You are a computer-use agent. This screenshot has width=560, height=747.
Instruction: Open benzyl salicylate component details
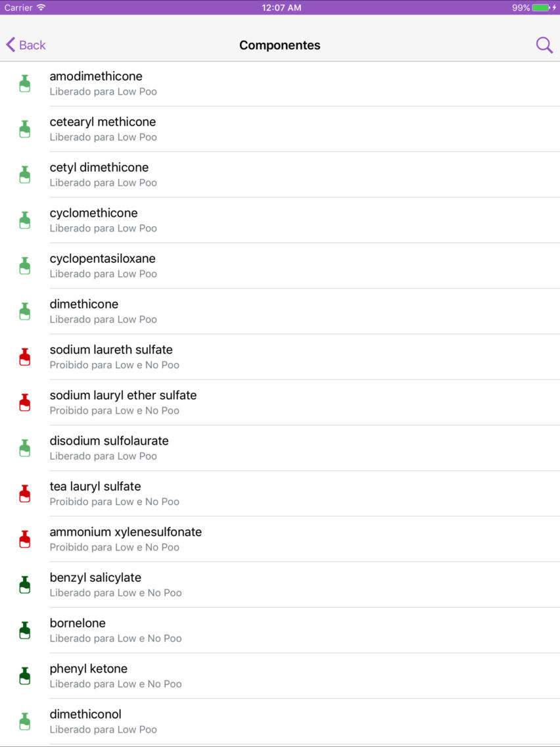[280, 585]
